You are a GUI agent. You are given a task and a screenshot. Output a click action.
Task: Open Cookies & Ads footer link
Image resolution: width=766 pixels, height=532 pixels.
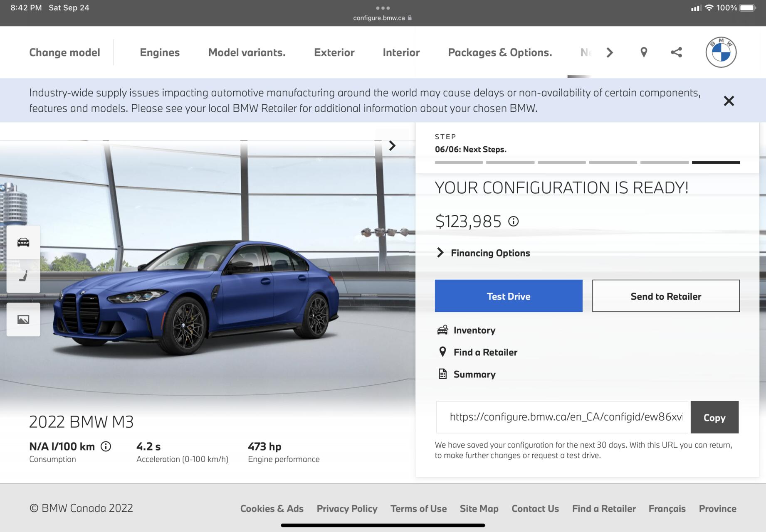click(272, 508)
